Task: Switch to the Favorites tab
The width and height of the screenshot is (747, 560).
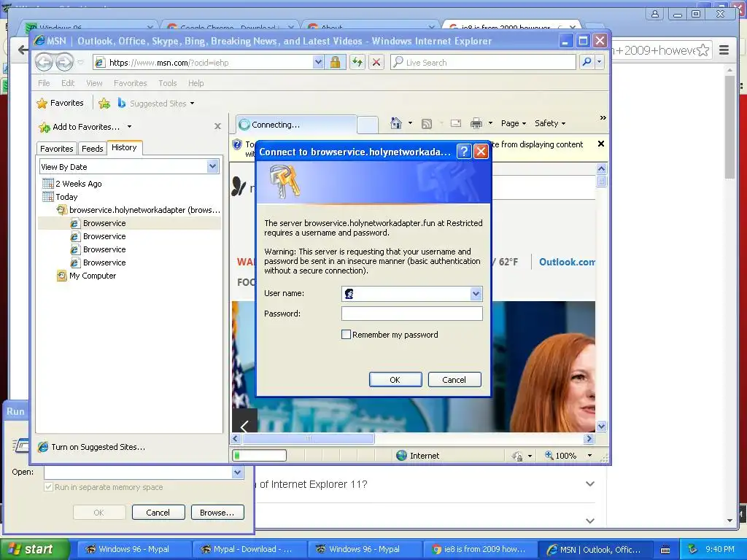Action: 57,149
